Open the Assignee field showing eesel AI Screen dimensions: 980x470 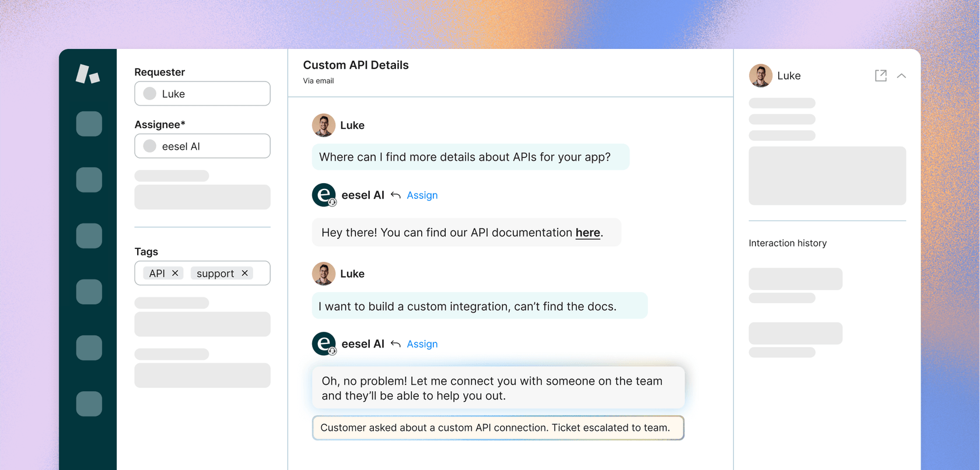pos(202,146)
